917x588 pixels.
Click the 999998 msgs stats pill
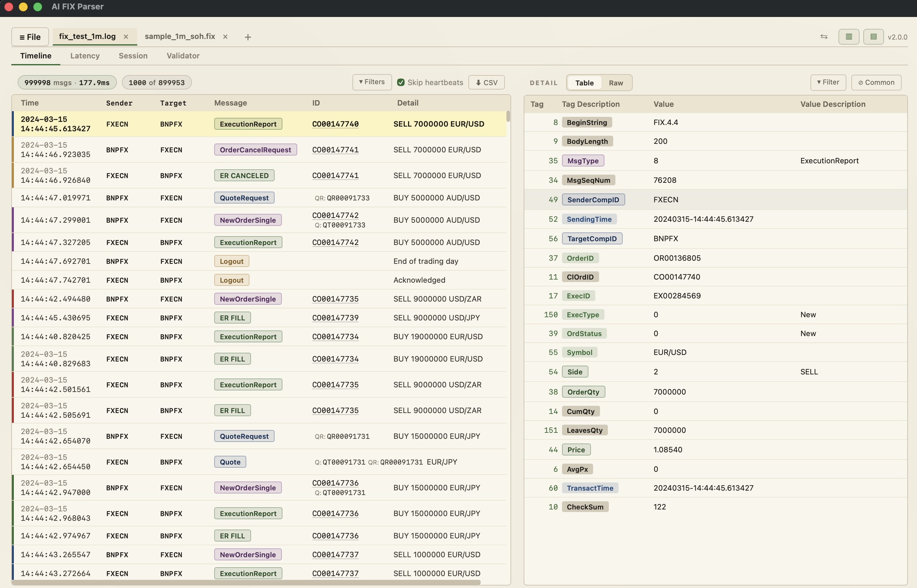[x=67, y=83]
